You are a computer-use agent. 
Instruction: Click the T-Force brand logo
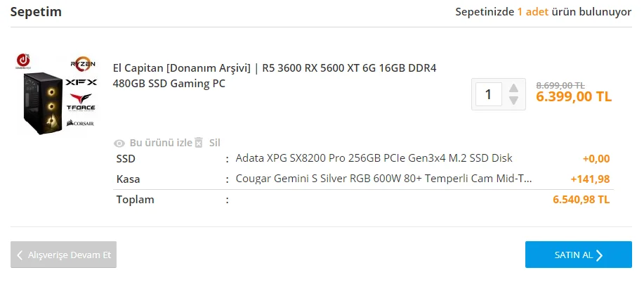point(81,104)
